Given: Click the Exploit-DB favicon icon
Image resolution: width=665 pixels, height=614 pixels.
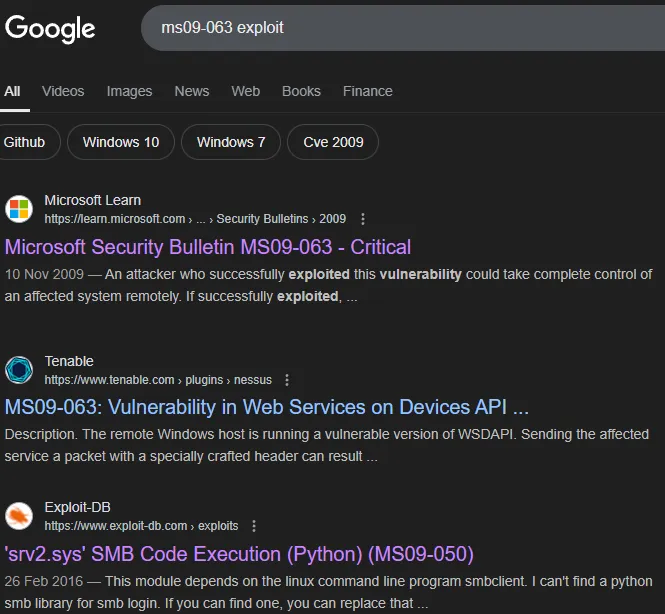Looking at the screenshot, I should tap(19, 516).
